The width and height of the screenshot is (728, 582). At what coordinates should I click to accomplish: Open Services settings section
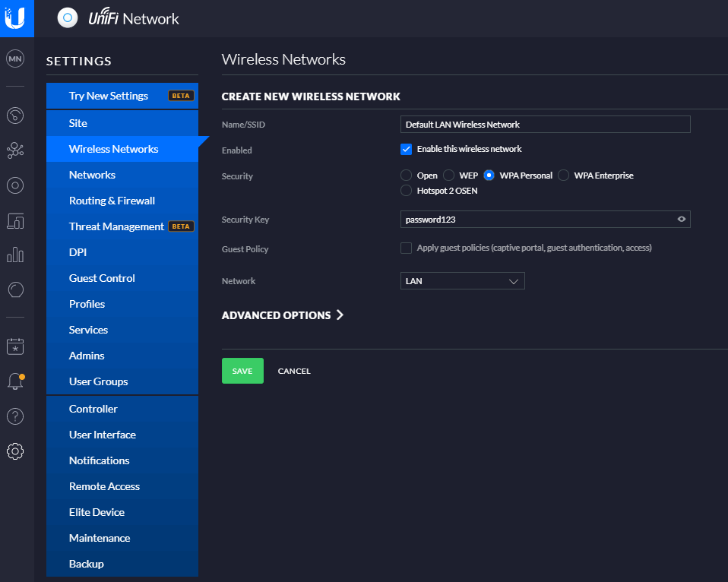(x=122, y=330)
